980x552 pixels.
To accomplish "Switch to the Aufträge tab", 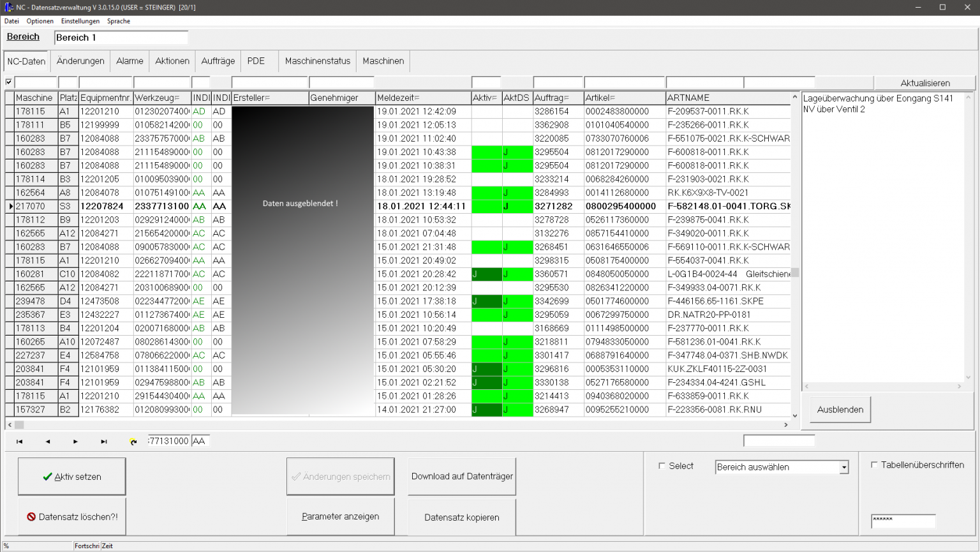I will 218,61.
